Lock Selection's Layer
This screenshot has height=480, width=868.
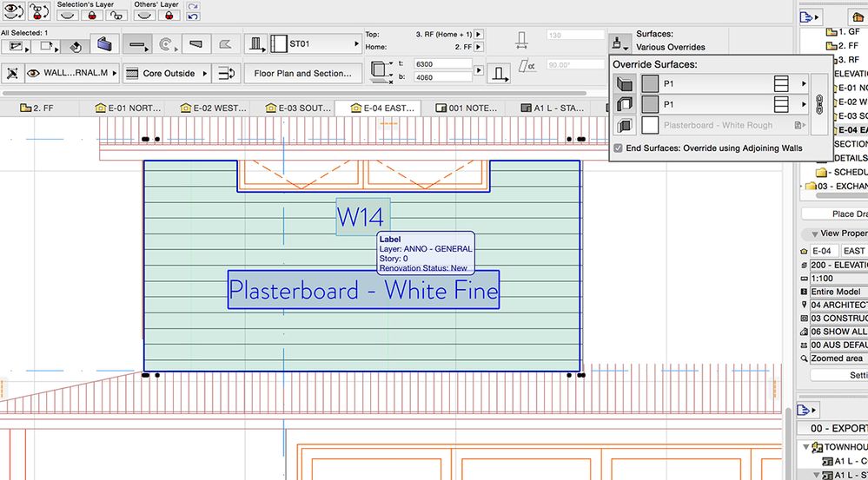point(93,15)
